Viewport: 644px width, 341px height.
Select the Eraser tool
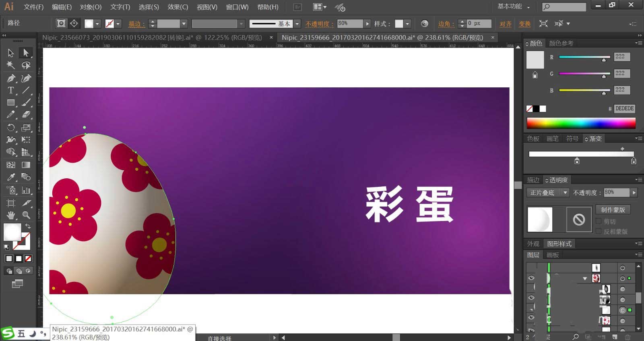tap(26, 115)
